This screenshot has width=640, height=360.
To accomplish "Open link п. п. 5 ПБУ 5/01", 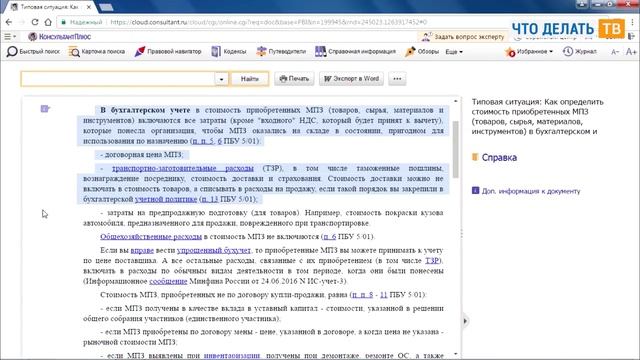I will tap(203, 141).
